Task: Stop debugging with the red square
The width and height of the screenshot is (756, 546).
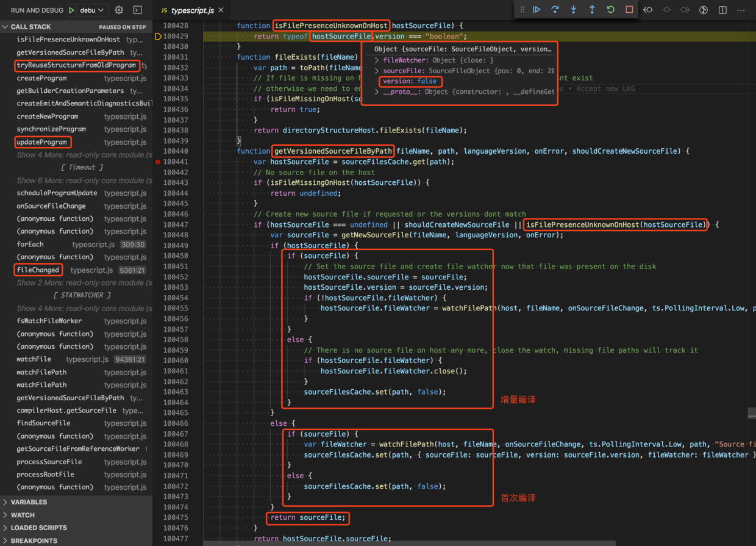Action: pos(629,10)
